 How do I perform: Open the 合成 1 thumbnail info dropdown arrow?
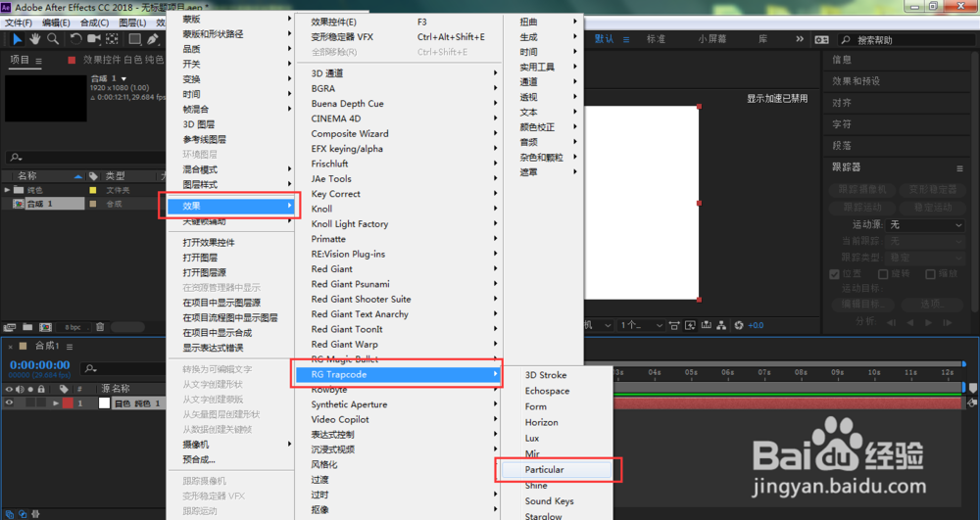[x=123, y=78]
